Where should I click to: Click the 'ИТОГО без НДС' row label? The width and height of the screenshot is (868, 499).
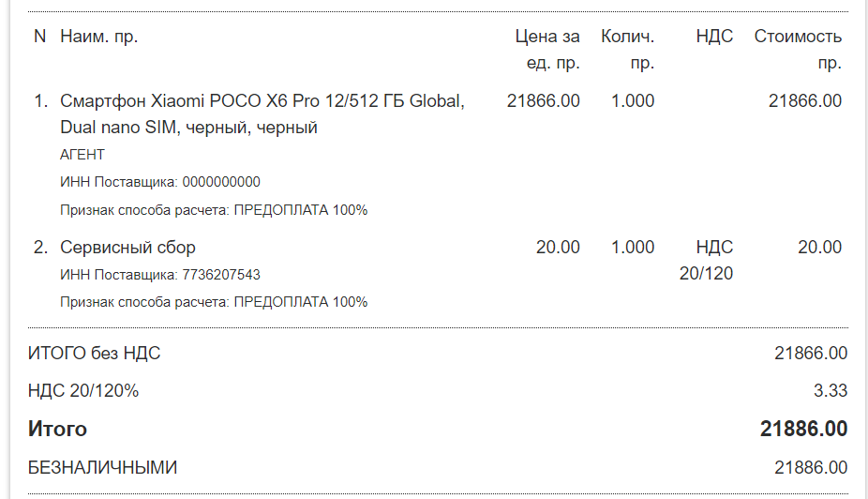(95, 354)
